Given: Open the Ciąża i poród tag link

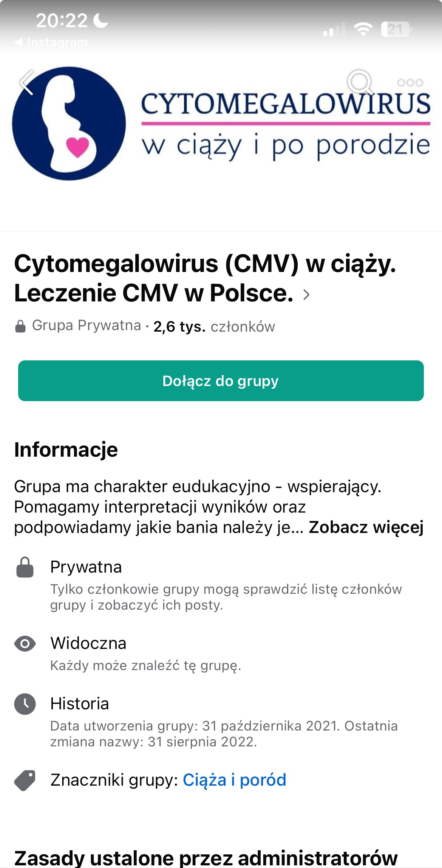Looking at the screenshot, I should [x=235, y=780].
